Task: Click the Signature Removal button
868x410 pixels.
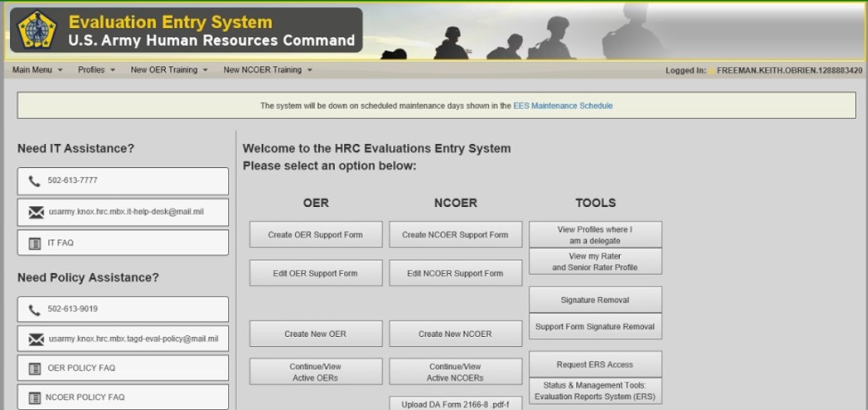Action: coord(595,300)
